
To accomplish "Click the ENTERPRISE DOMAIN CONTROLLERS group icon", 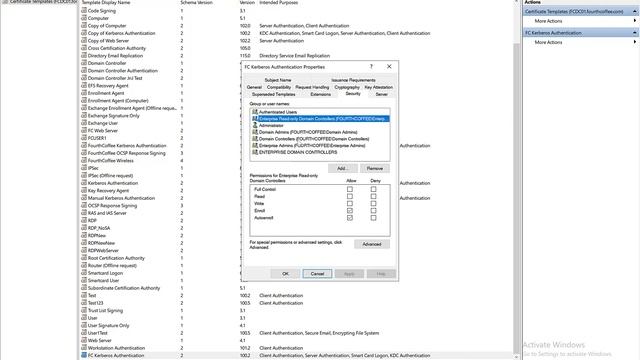I will click(x=255, y=152).
